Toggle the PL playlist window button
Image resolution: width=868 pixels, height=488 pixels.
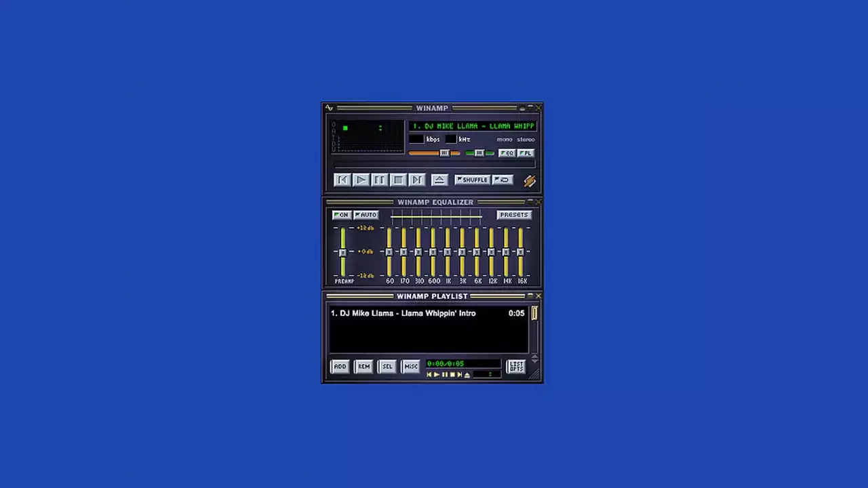tap(526, 153)
